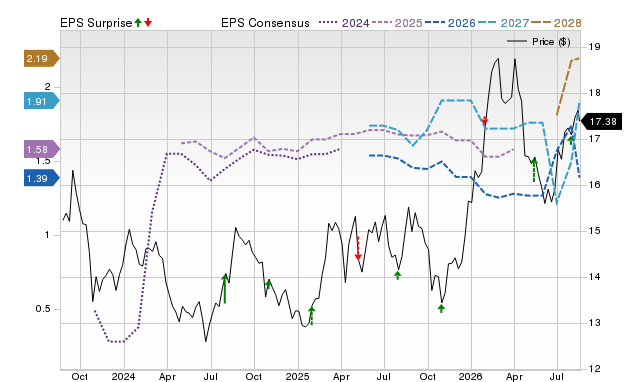This screenshot has height=382, width=640.
Task: Select the brown 2.19 consensus value tag
Action: (42, 58)
